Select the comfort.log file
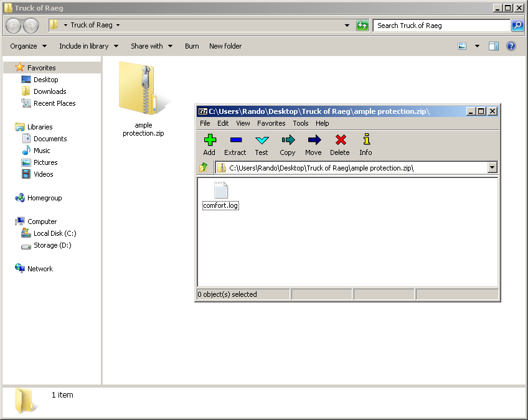 [x=220, y=195]
